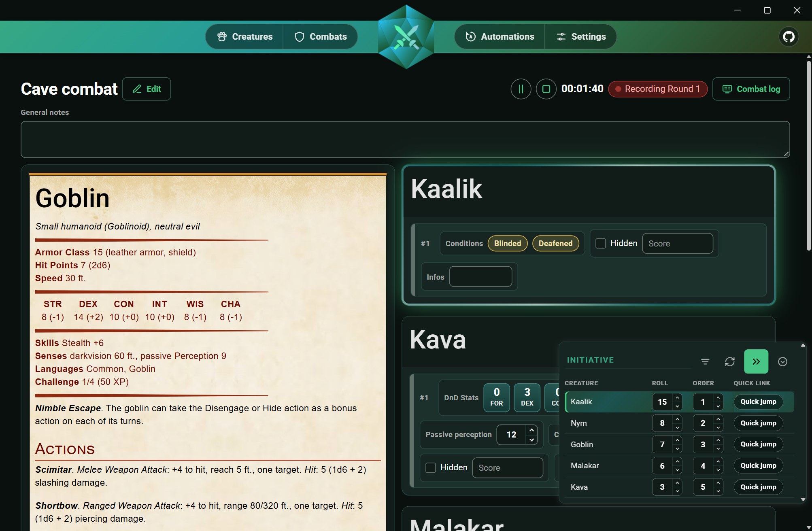Open the Combats tab
This screenshot has height=531, width=812.
(321, 37)
